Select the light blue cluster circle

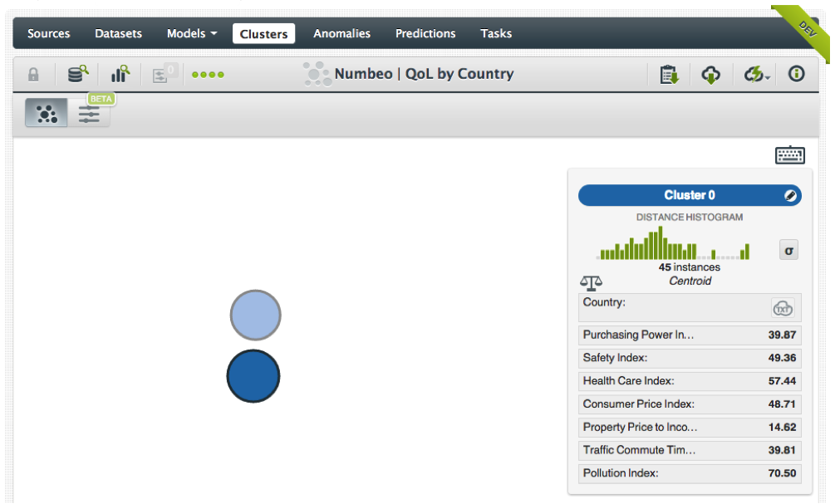[256, 316]
